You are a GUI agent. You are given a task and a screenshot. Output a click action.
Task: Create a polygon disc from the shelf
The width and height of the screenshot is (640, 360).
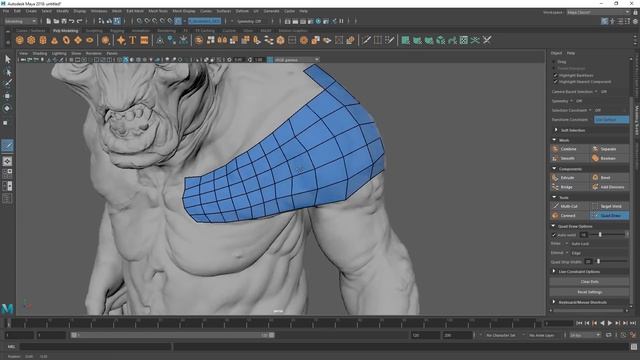(x=90, y=40)
